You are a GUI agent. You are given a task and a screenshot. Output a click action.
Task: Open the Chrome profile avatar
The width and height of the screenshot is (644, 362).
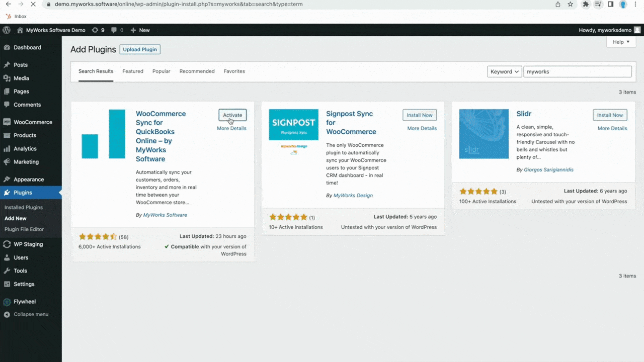point(623,4)
